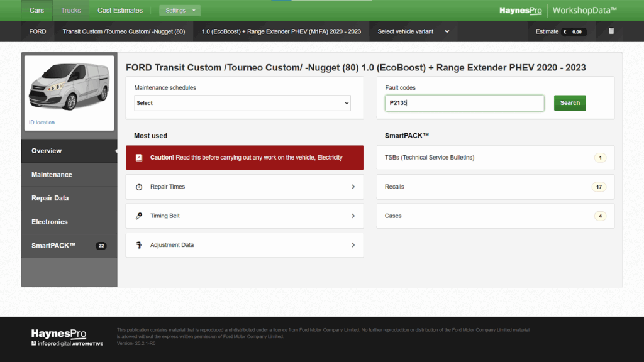This screenshot has width=644, height=362.
Task: Click the Estimate £ 0.00 amount badge
Action: (573, 31)
